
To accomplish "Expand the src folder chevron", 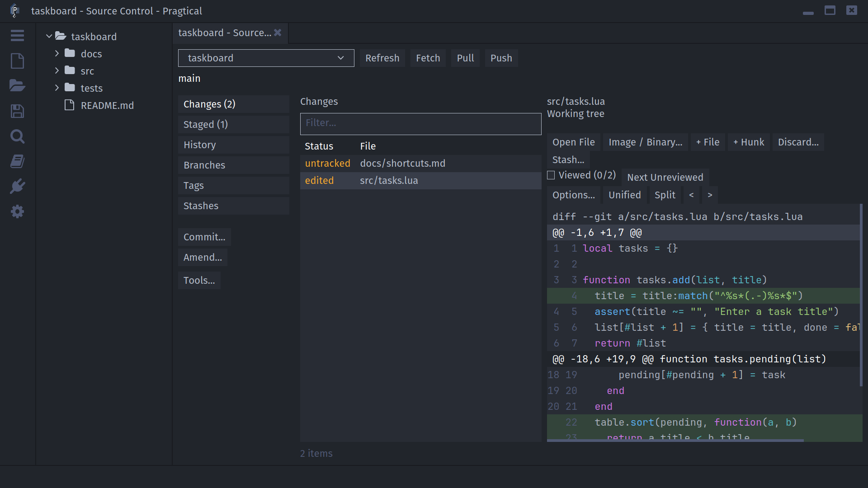I will point(57,70).
